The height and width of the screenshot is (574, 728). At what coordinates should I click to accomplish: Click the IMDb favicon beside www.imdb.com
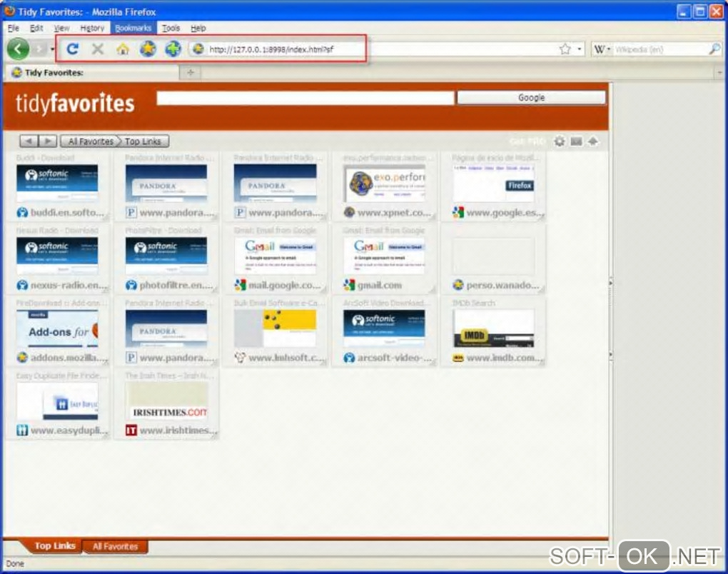pos(458,358)
